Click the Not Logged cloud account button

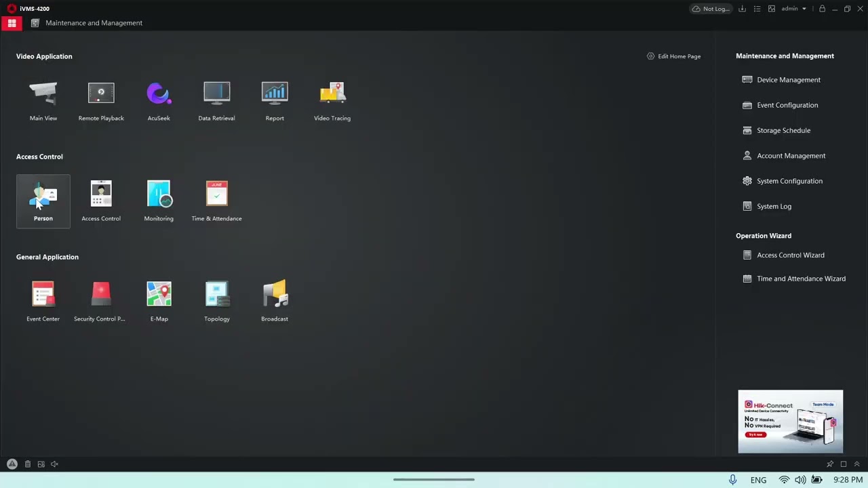[711, 9]
